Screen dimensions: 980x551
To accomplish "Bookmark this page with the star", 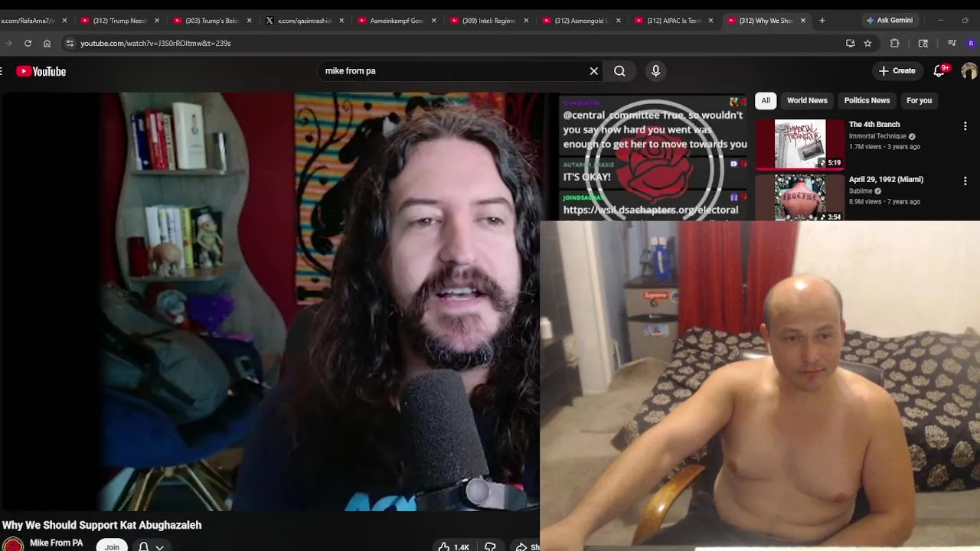I will coord(867,44).
